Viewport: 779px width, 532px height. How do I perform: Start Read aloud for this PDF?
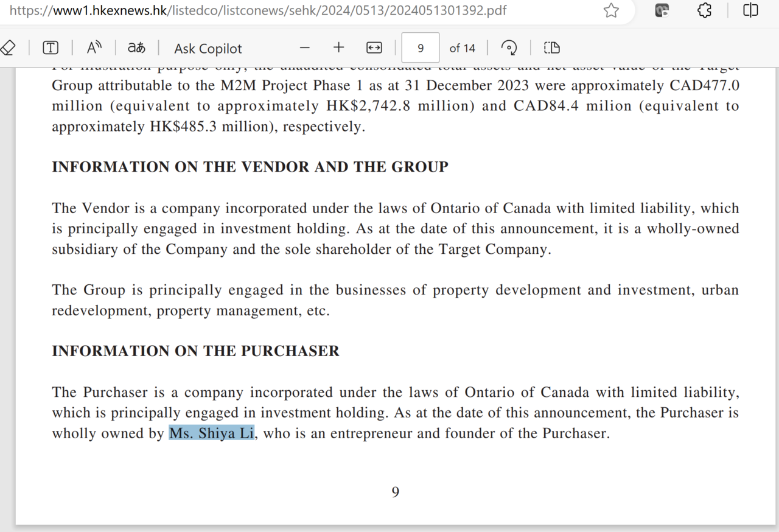point(94,47)
